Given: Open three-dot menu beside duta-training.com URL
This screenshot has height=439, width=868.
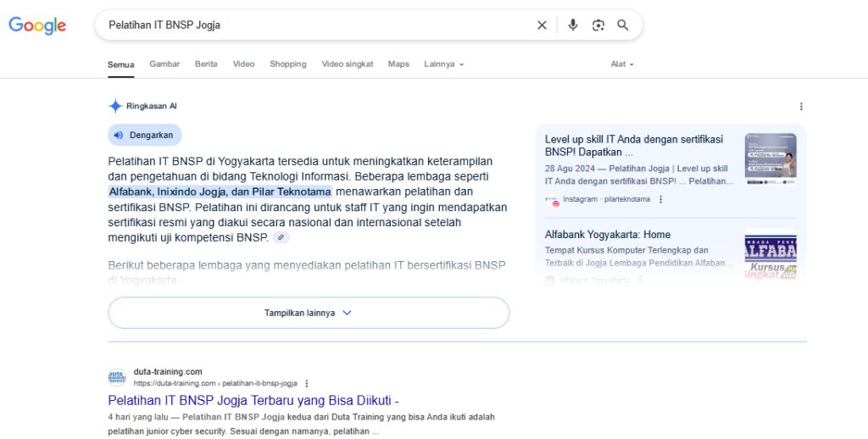Looking at the screenshot, I should pos(307,383).
